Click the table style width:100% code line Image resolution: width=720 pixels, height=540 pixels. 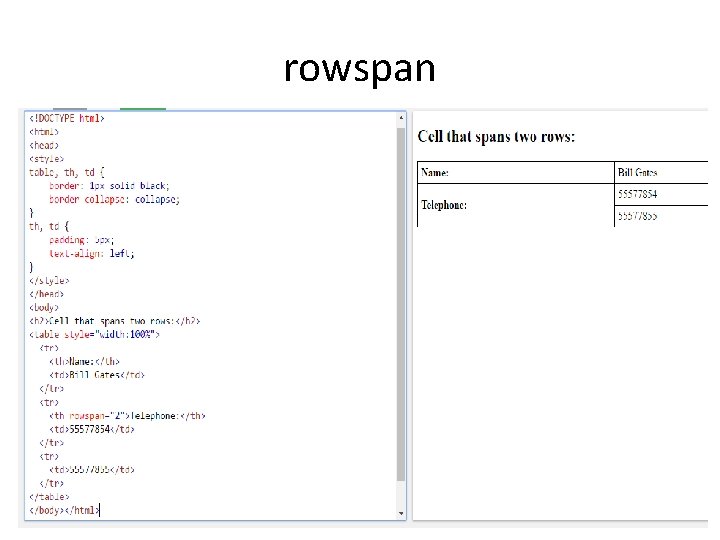coord(94,334)
